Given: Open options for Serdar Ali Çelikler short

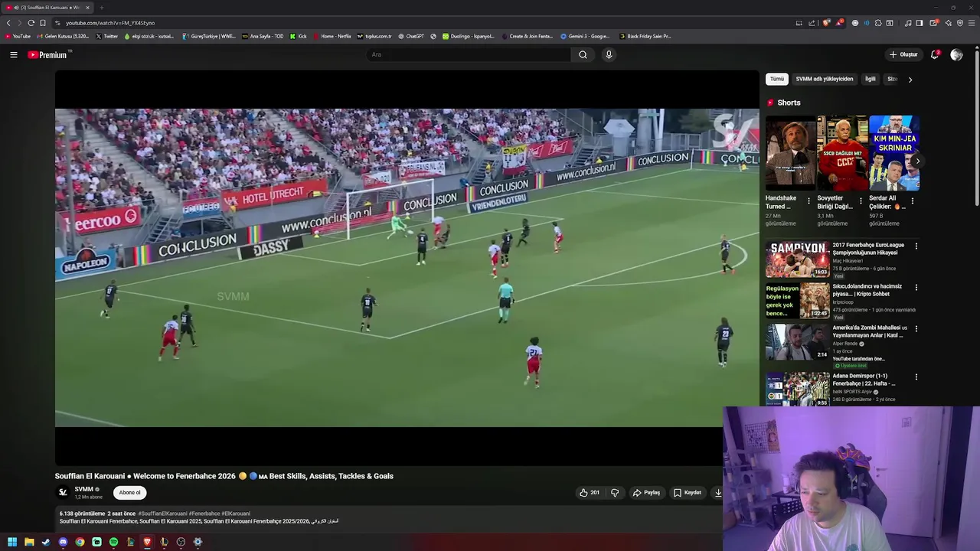Looking at the screenshot, I should pos(912,201).
